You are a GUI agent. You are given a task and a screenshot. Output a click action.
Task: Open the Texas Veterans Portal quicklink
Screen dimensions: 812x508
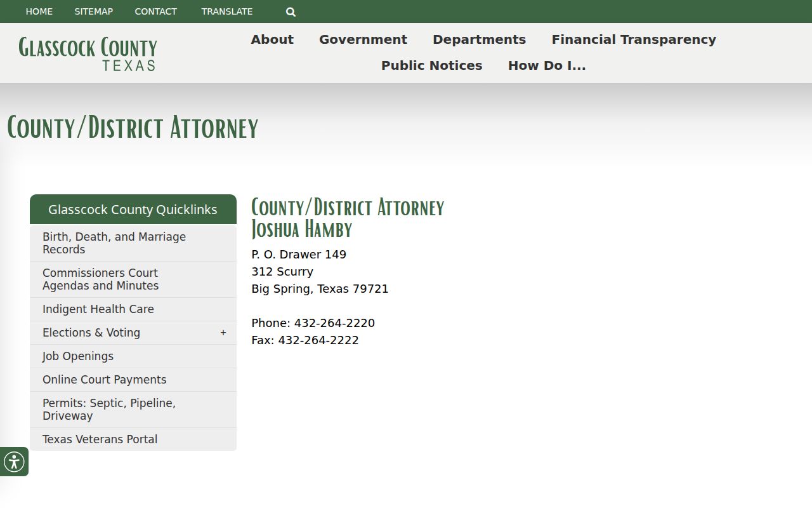tap(133, 439)
